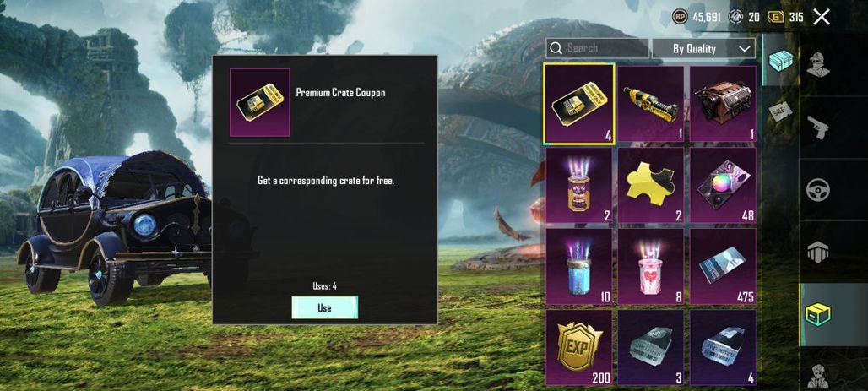Select the Premium Crate Coupon inventory item

(x=579, y=104)
